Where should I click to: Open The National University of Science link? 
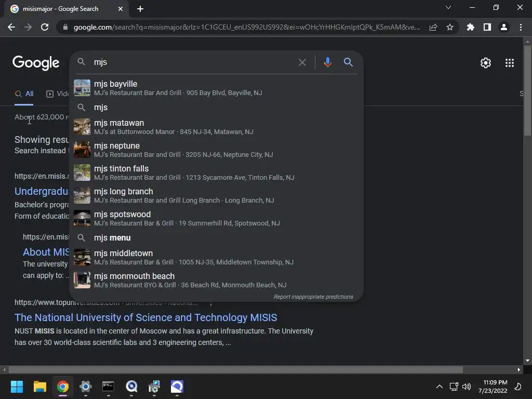click(146, 317)
